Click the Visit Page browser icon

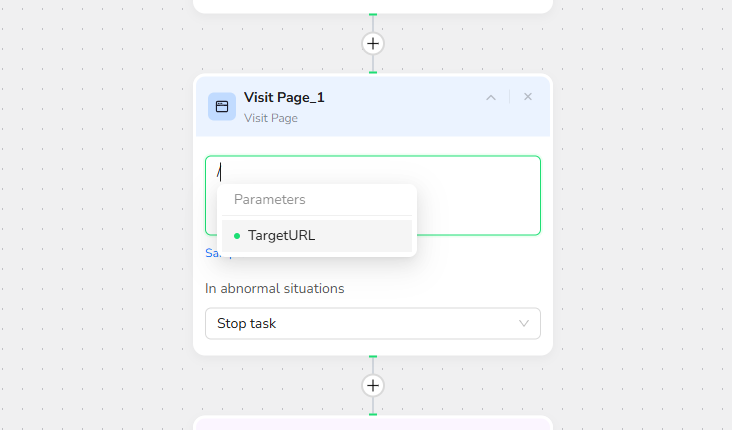click(x=222, y=106)
